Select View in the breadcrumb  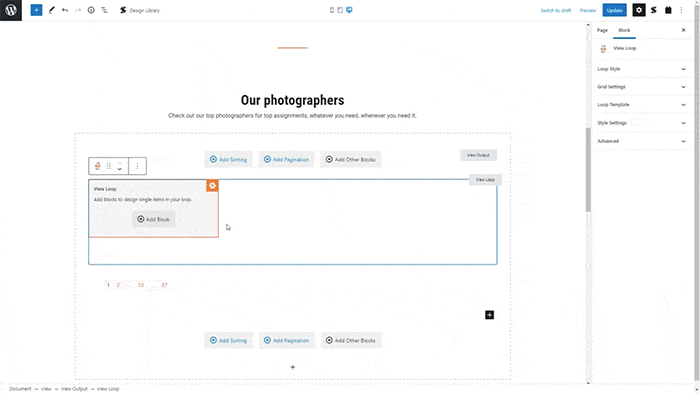point(46,389)
